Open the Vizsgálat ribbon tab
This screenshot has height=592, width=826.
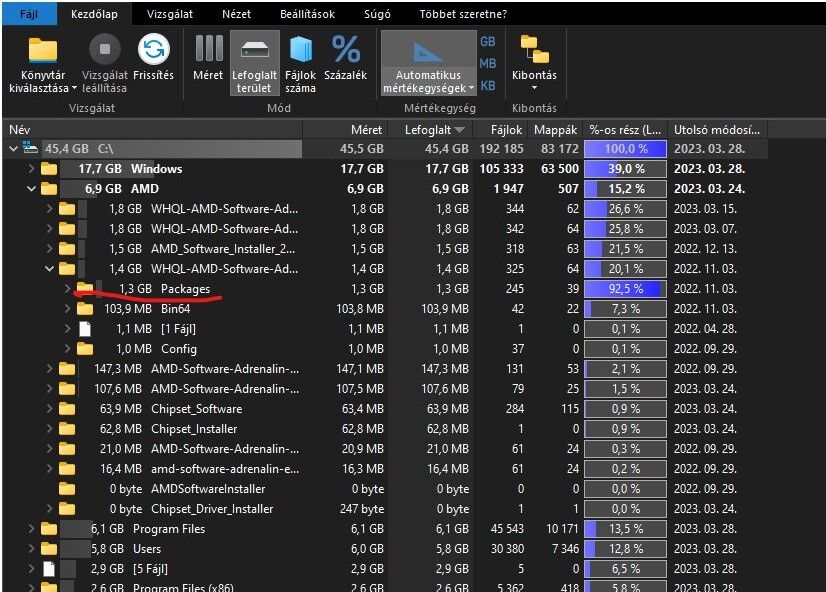click(170, 14)
